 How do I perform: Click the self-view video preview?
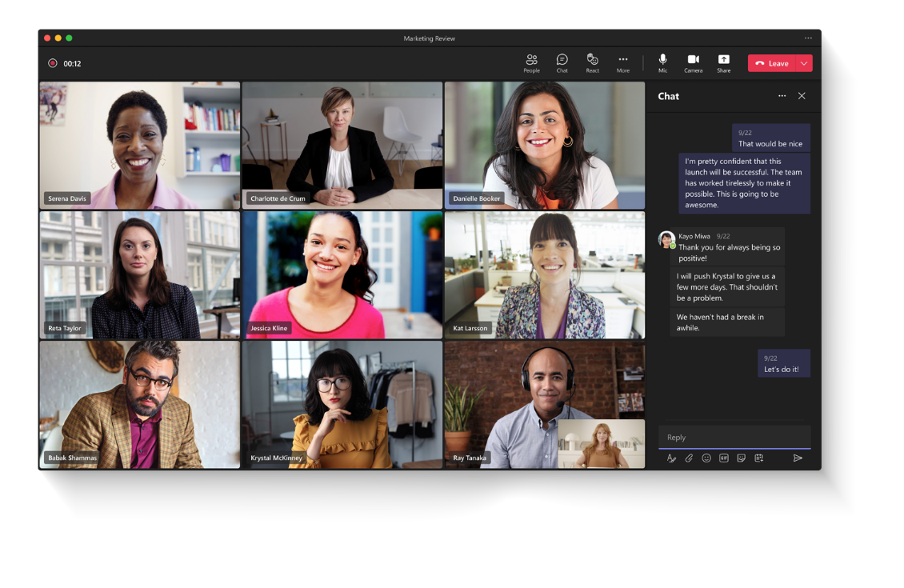[602, 443]
